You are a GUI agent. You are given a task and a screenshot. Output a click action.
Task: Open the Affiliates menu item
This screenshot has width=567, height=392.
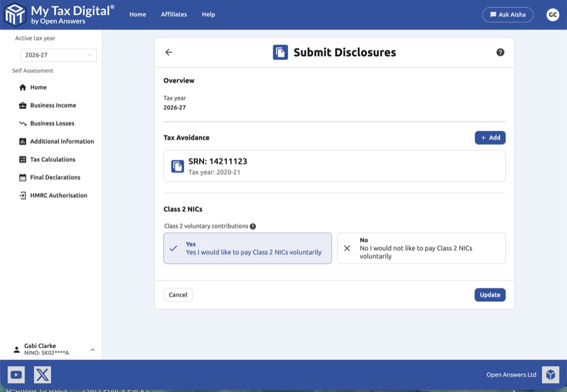[x=174, y=14]
